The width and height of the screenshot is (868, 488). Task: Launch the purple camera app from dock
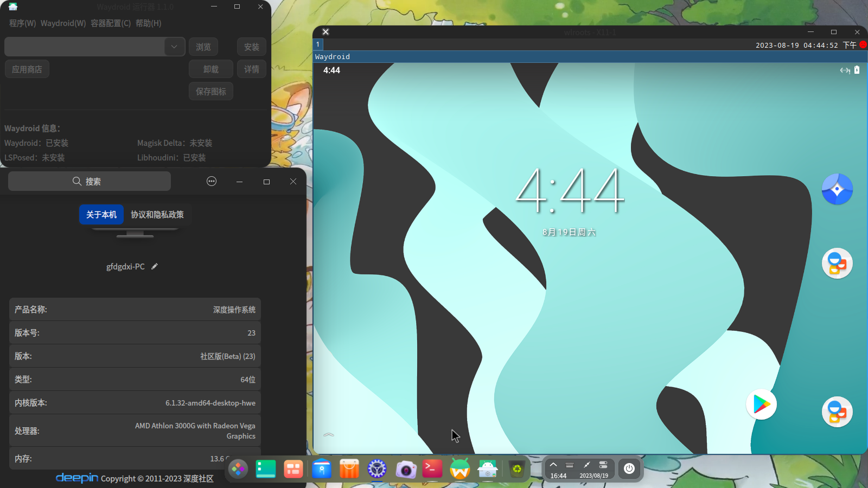coord(405,468)
